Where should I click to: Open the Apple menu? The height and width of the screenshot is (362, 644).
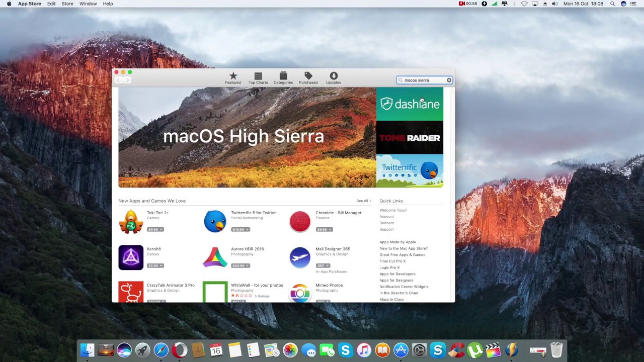[x=9, y=4]
